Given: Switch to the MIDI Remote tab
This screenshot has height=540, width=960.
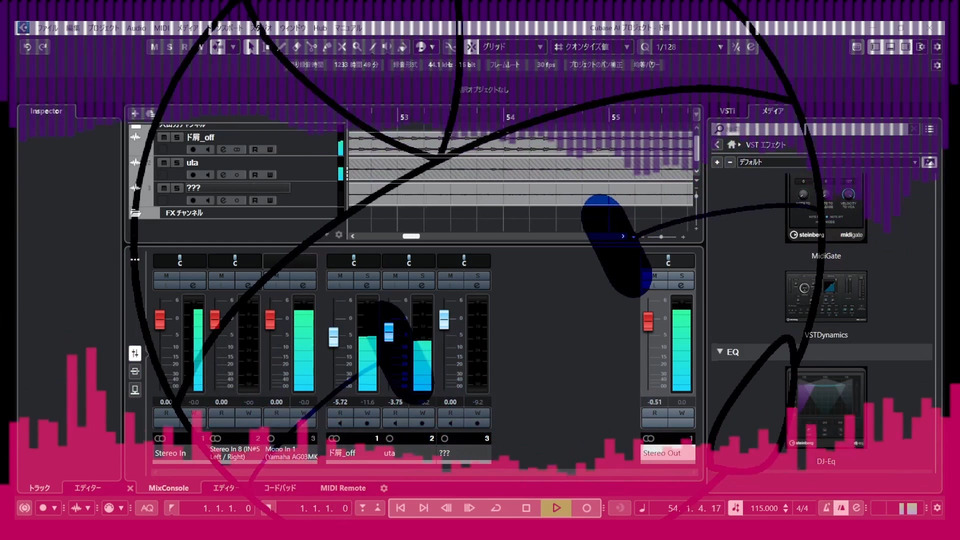Looking at the screenshot, I should (343, 488).
